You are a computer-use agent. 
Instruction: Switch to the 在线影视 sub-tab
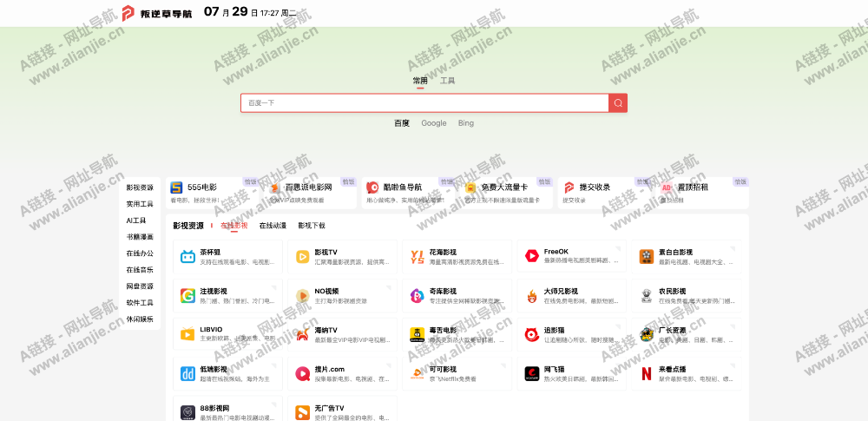click(x=234, y=226)
